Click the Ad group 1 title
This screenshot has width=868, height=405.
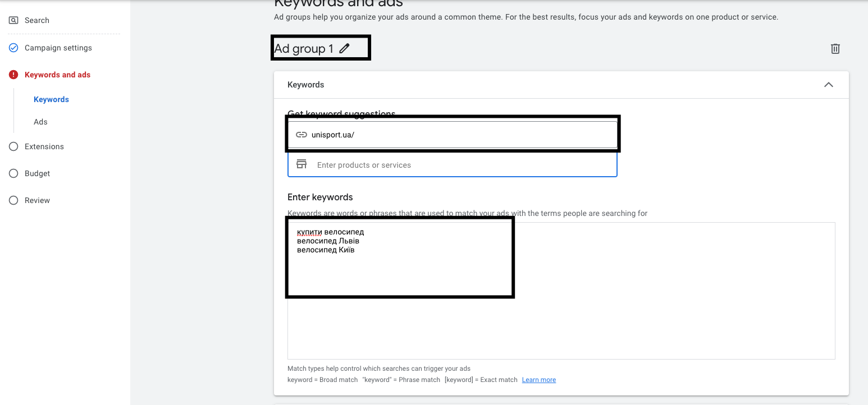click(x=304, y=49)
